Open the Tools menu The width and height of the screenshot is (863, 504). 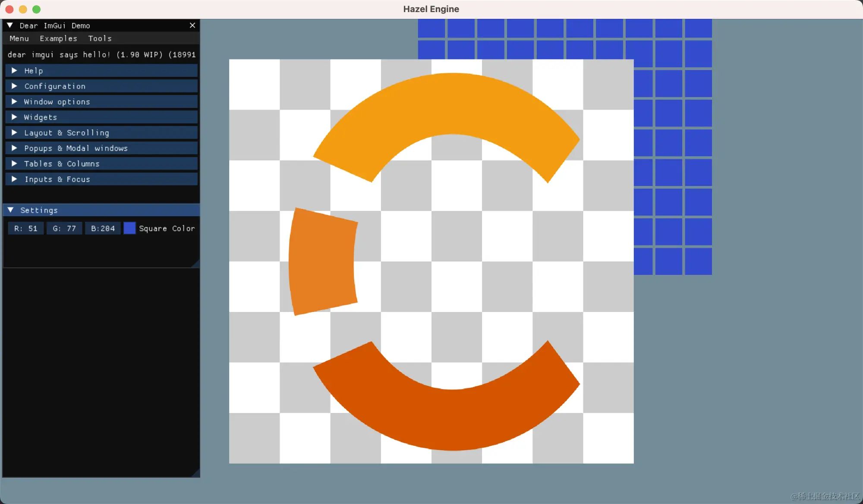tap(100, 38)
